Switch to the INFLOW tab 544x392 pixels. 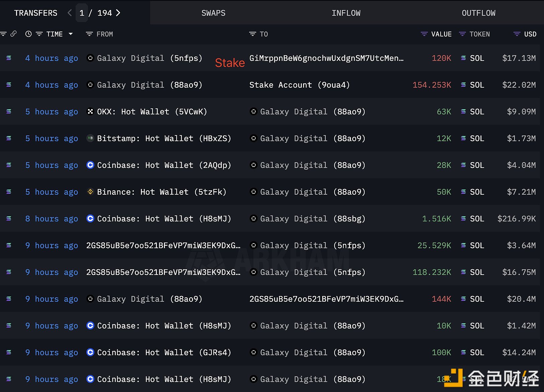(x=346, y=13)
